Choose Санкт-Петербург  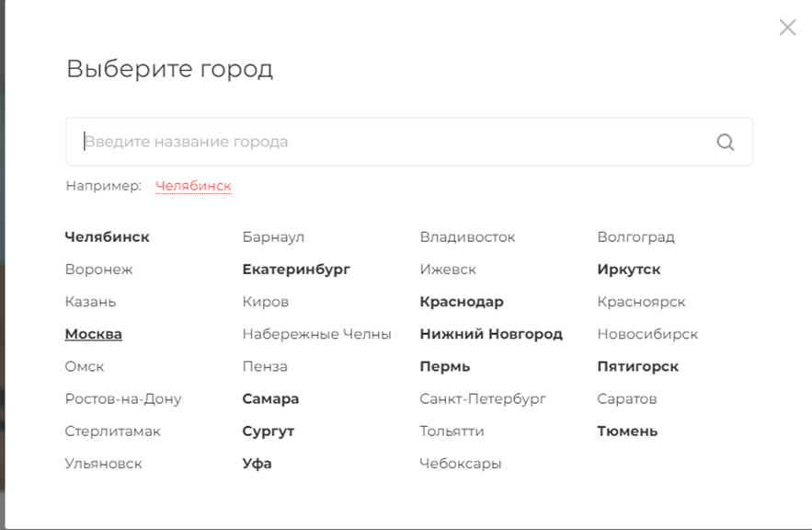483,399
